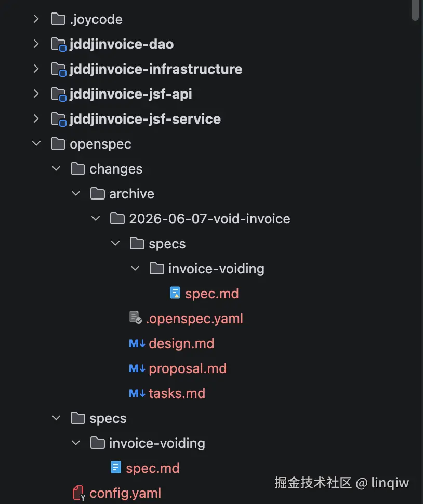423x504 pixels.
Task: Expand the .joycode folder
Action: [36, 19]
